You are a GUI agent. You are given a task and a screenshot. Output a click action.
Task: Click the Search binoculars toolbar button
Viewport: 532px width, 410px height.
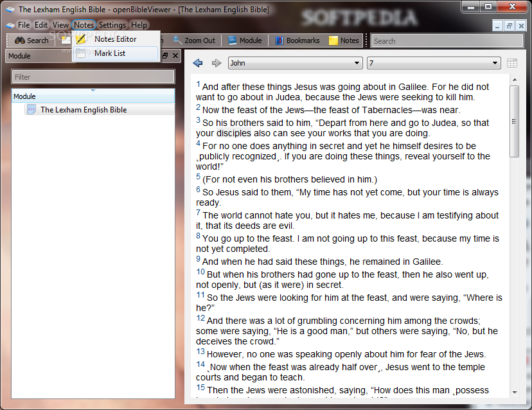coord(31,40)
